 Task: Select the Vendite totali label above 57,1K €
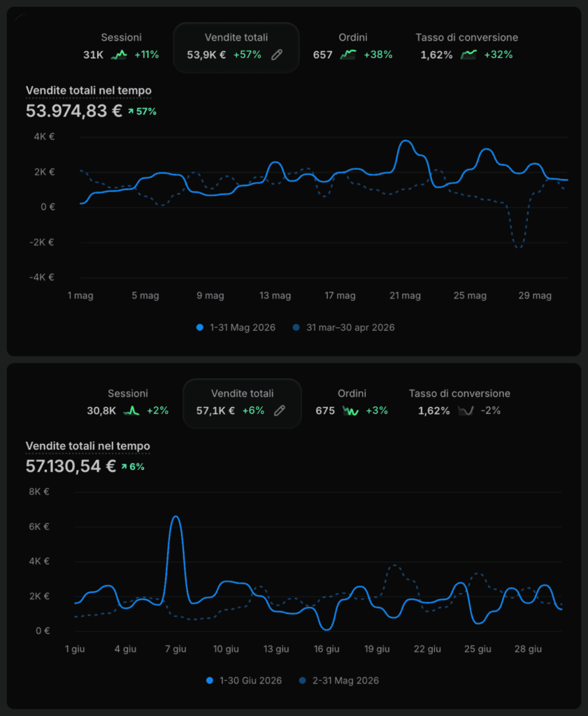(243, 393)
